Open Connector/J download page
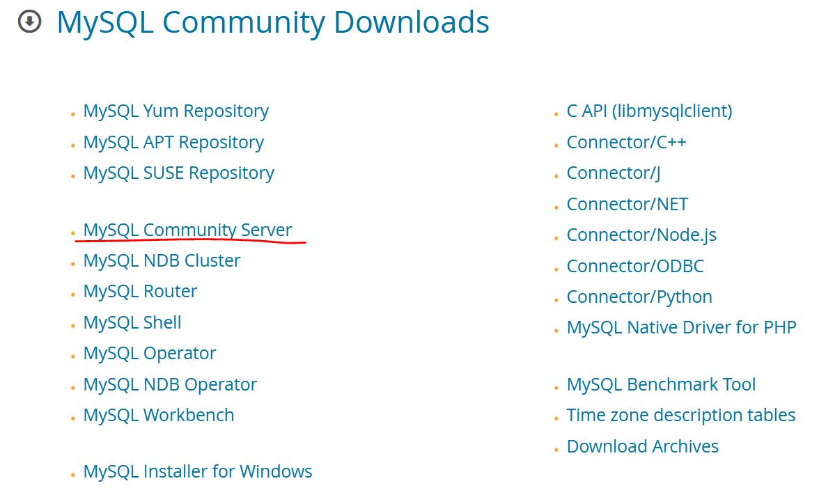 [613, 173]
